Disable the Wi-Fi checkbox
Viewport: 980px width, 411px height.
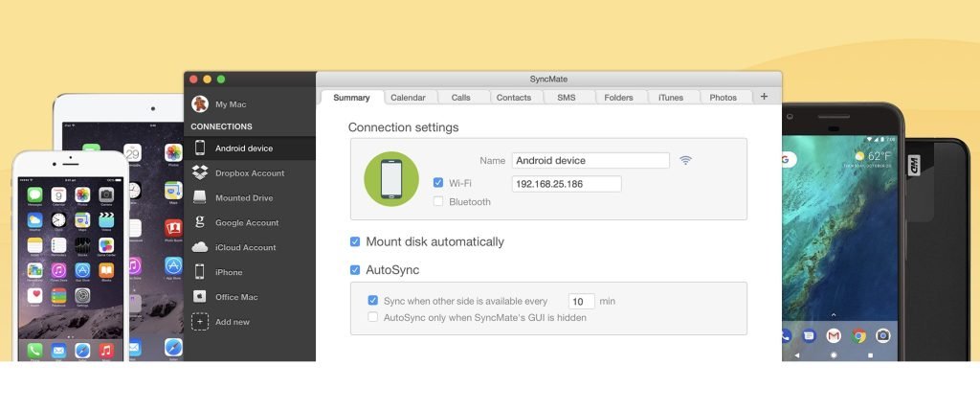click(438, 183)
